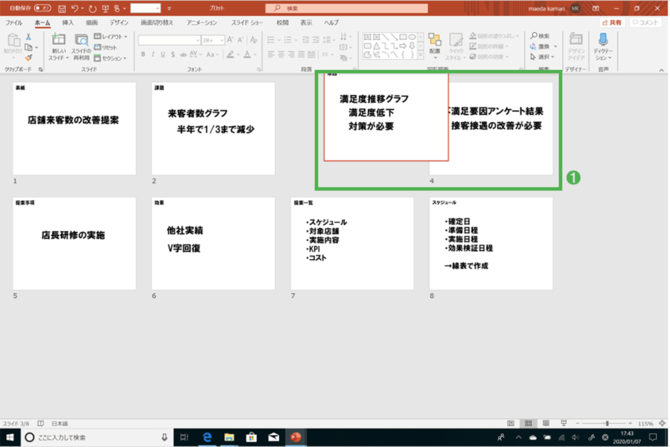Collapse the ribbon with the chevron arrow
This screenshot has height=447, width=670.
coord(661,70)
